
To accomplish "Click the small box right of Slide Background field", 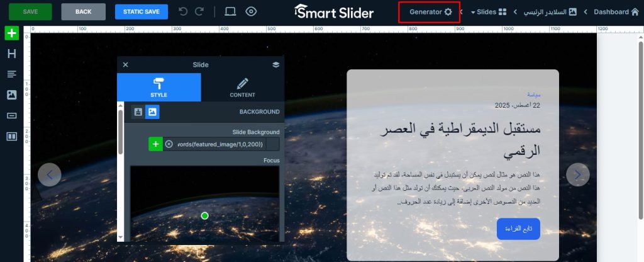I will (x=273, y=144).
